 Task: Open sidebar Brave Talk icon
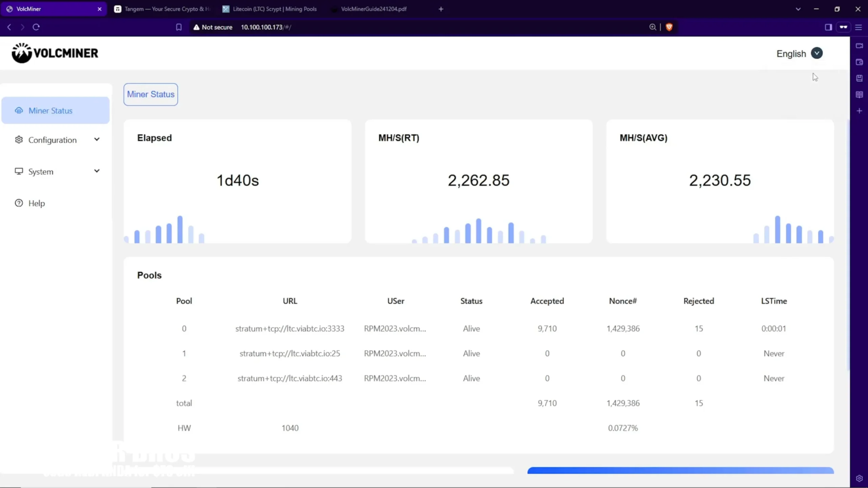click(859, 46)
